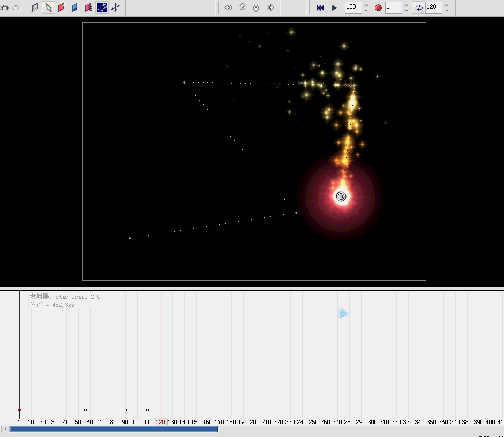Choose the red deflector tool
Screen dimensions: 504x437
tap(61, 7)
